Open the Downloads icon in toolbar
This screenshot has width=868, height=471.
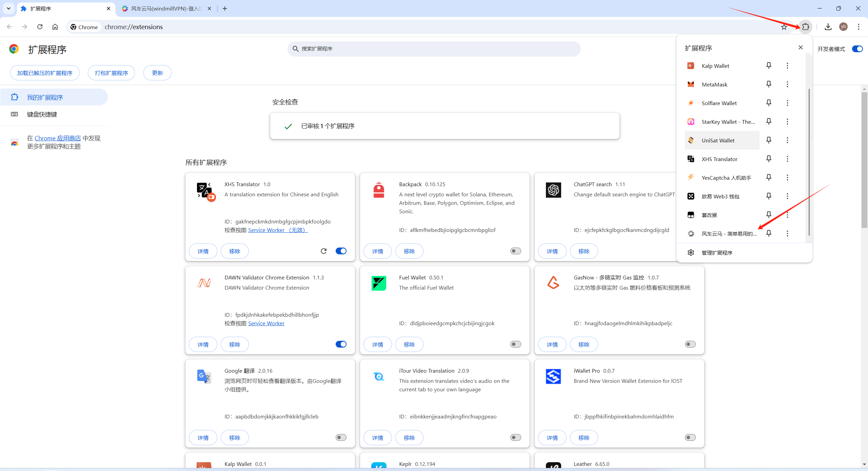tap(828, 27)
